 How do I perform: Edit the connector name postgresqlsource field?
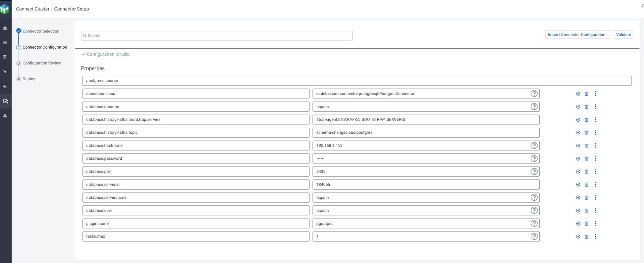(x=357, y=81)
